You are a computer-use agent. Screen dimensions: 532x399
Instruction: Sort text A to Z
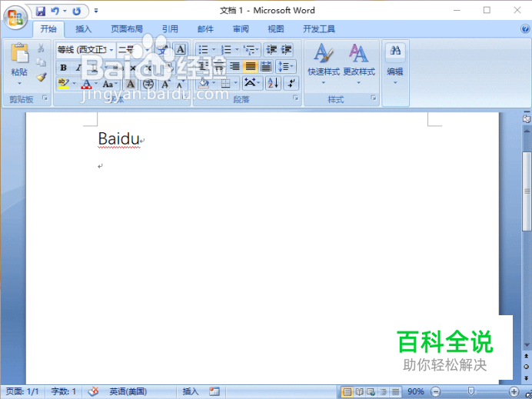pyautogui.click(x=273, y=83)
